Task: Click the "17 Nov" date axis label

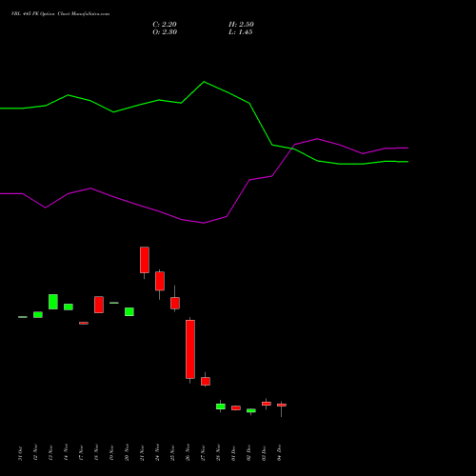Action: click(81, 452)
